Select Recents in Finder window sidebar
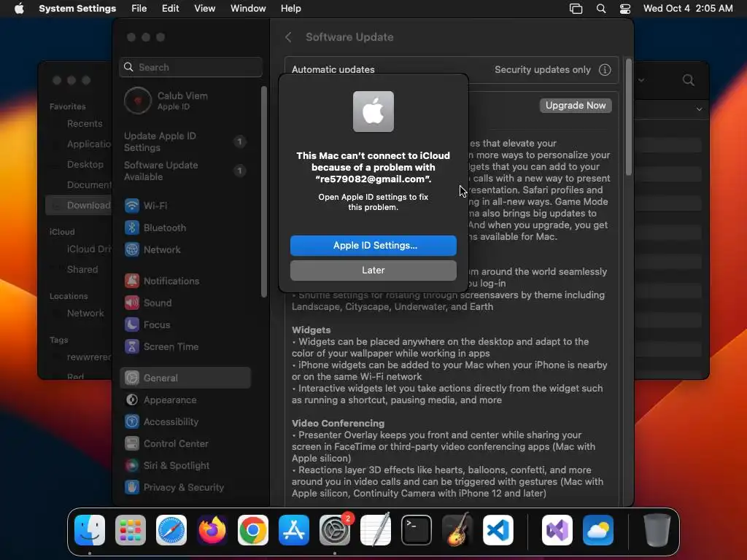Viewport: 747px width, 560px height. click(85, 124)
